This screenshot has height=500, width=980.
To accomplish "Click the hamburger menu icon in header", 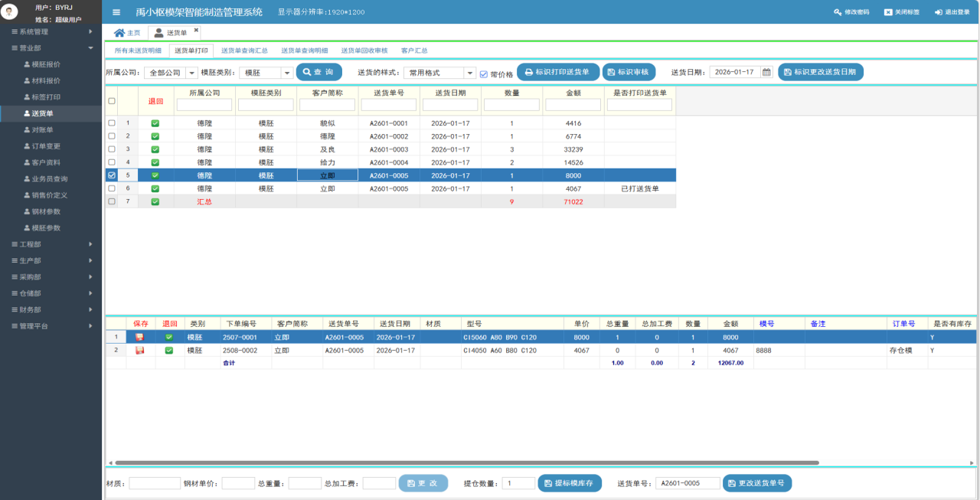I will (116, 12).
